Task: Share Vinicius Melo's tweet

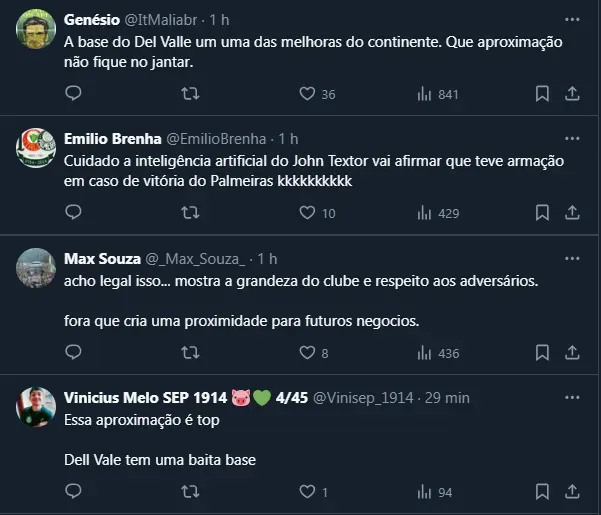Action: 573,492
